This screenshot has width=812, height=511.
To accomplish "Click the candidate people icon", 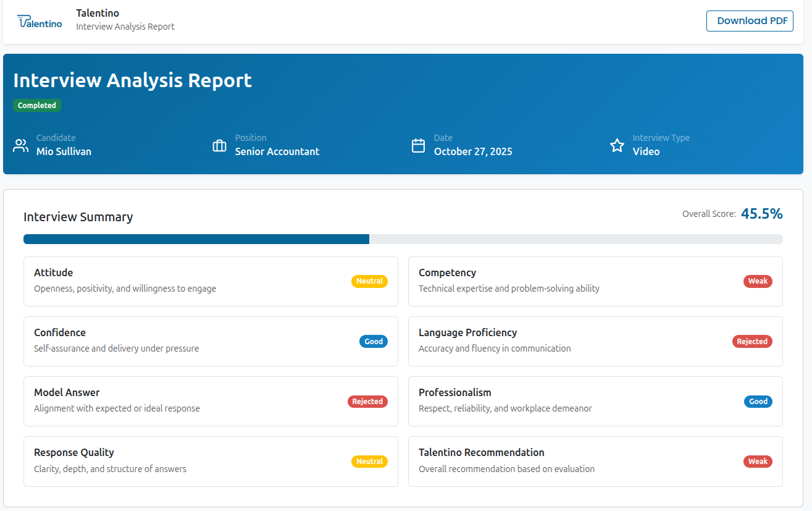I will [x=21, y=146].
